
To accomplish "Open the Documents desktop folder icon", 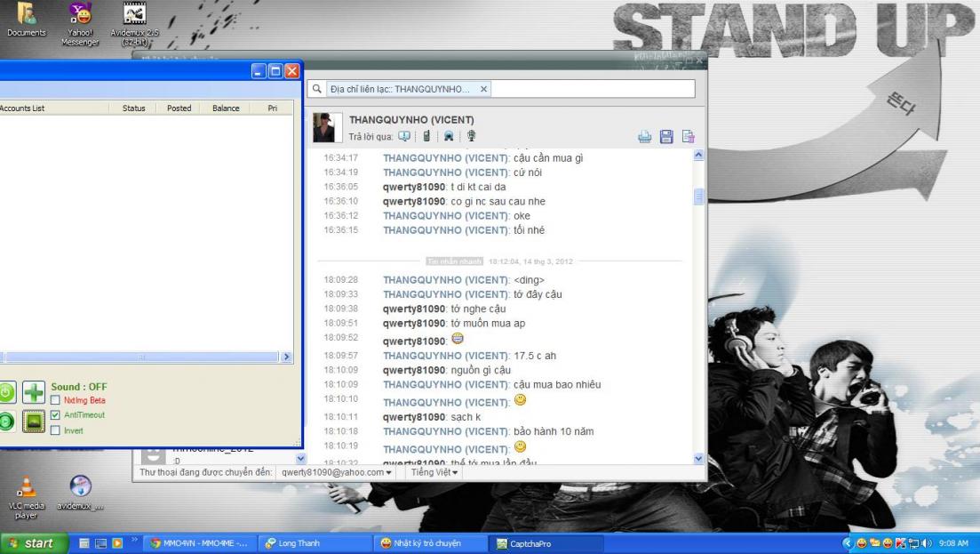I will [x=27, y=20].
